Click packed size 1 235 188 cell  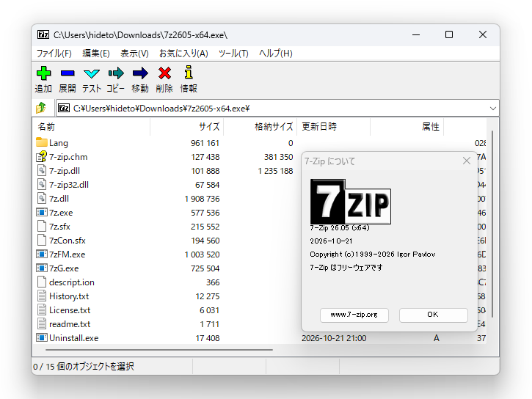pyautogui.click(x=275, y=171)
